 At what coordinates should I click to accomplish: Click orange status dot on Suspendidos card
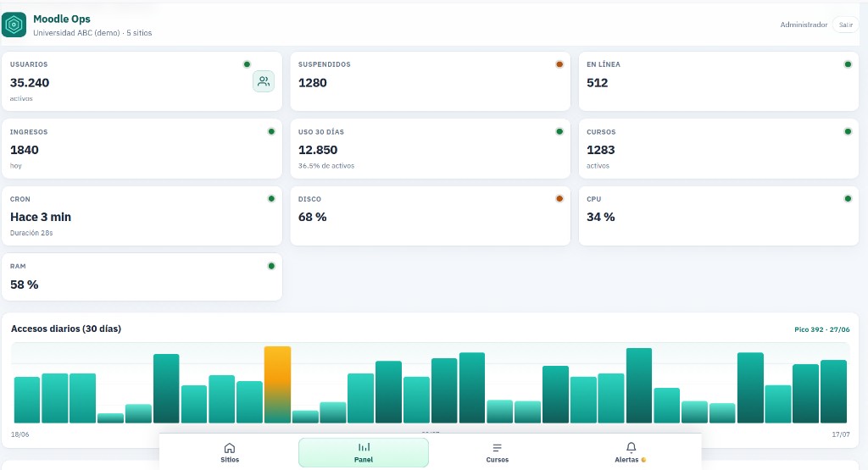pos(559,64)
